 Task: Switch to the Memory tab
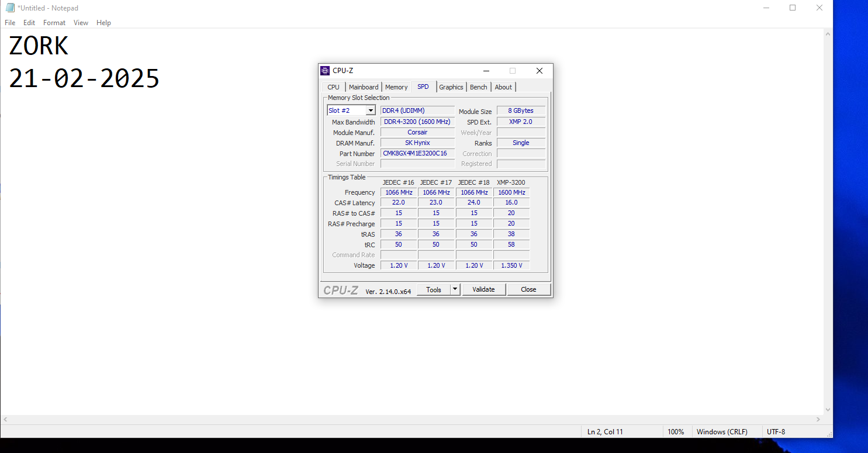click(x=396, y=87)
